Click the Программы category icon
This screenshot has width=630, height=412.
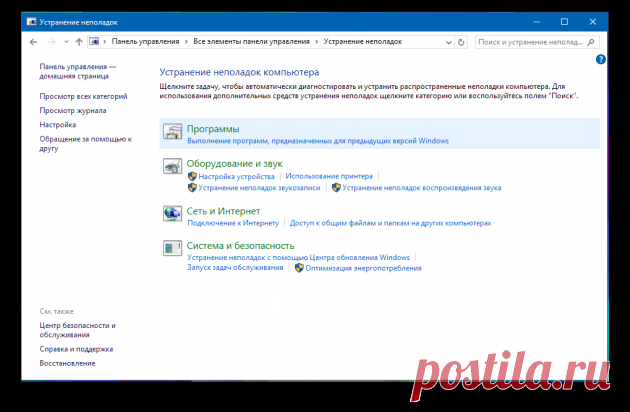tap(172, 131)
